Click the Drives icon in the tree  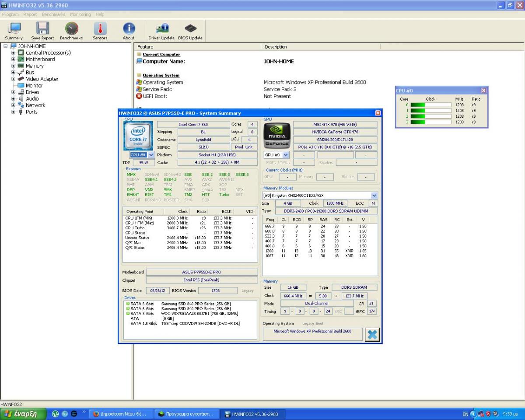(21, 92)
